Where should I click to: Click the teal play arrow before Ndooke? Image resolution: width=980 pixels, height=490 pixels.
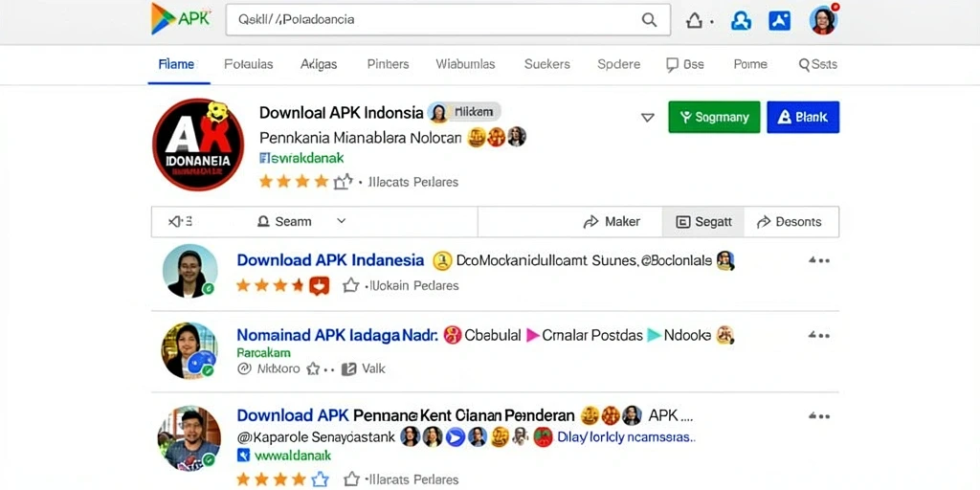654,335
